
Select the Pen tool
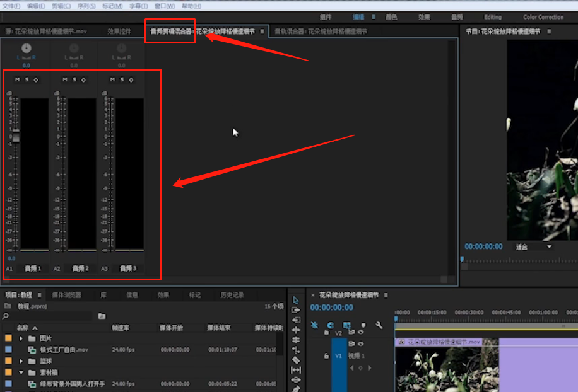click(x=296, y=389)
